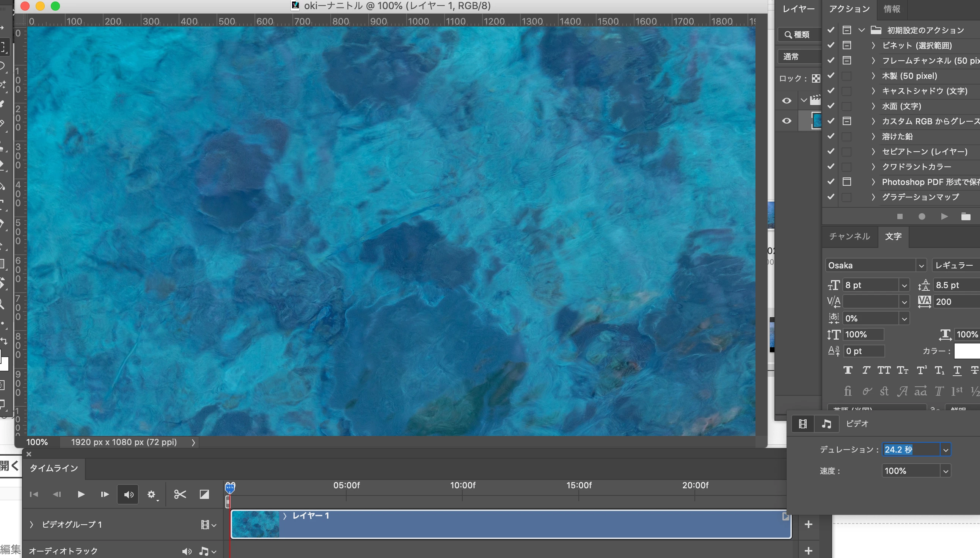This screenshot has height=558, width=980.
Task: Click the timeline transition icon
Action: (204, 494)
